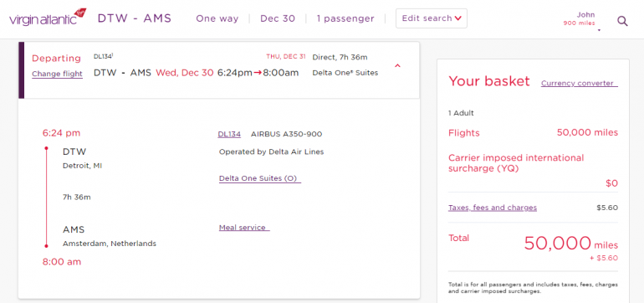Click the Virgin Atlantic logo
This screenshot has width=644, height=303.
point(48,18)
